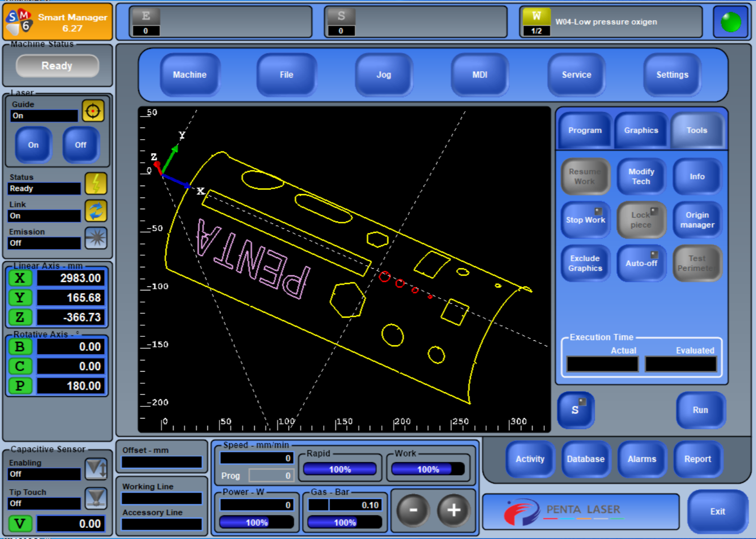Click the Gas Bar value 0.10
This screenshot has width=756, height=539.
[345, 505]
